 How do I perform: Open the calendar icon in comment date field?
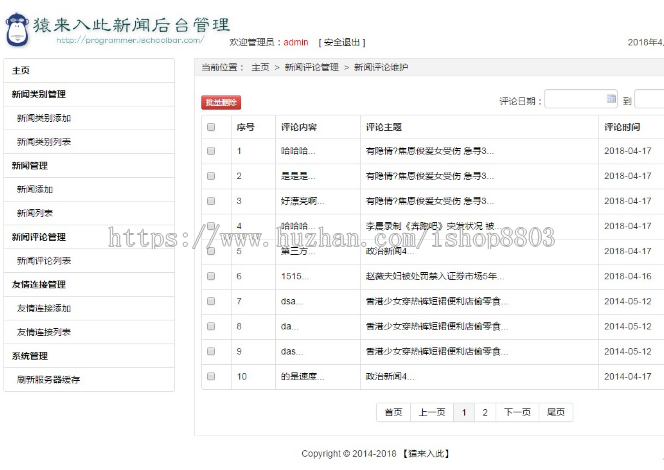pos(611,99)
